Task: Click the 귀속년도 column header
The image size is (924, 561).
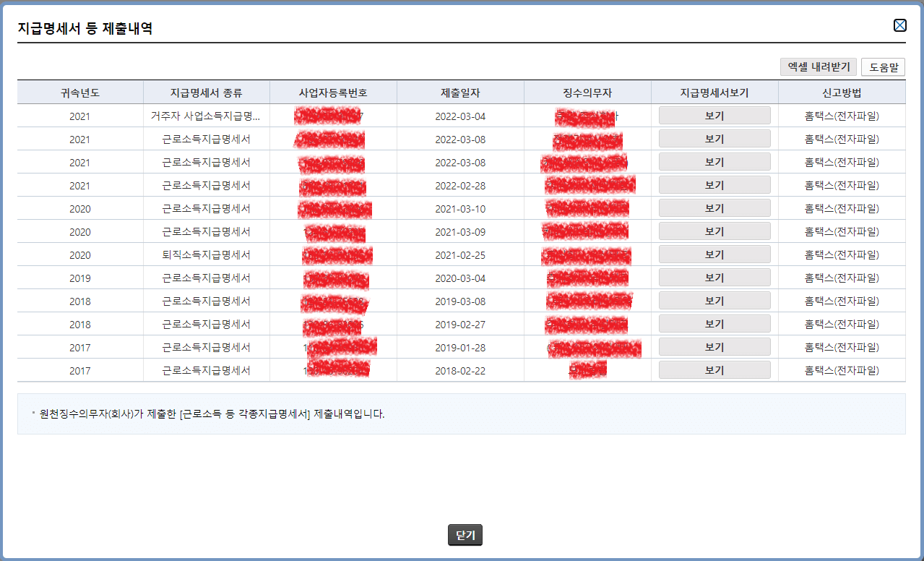Action: click(79, 91)
